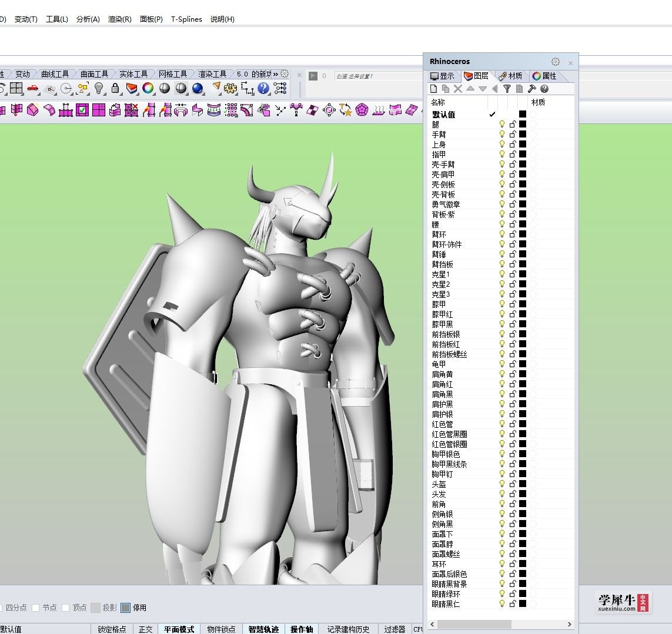Viewport: 672px width, 634px height.
Task: Click the light bulb show/hide icon in toolbar
Action: click(x=99, y=88)
